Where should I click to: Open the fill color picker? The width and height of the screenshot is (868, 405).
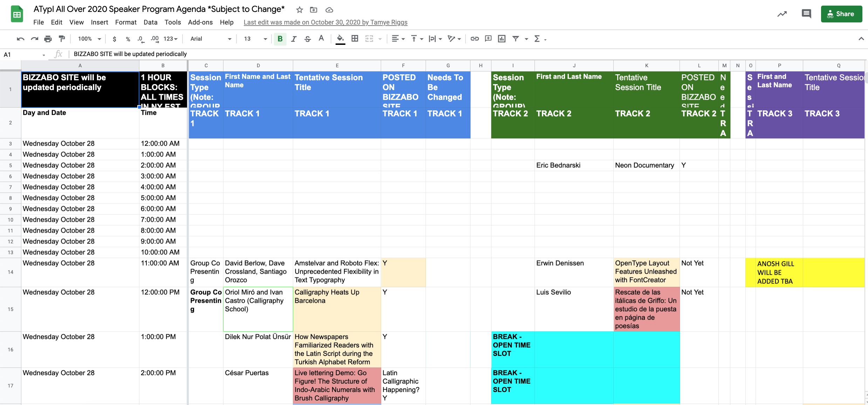(340, 39)
